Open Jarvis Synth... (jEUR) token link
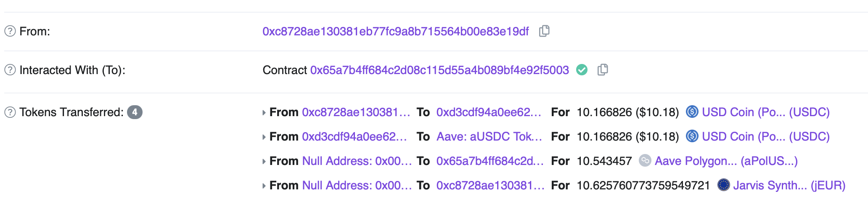 click(x=789, y=185)
